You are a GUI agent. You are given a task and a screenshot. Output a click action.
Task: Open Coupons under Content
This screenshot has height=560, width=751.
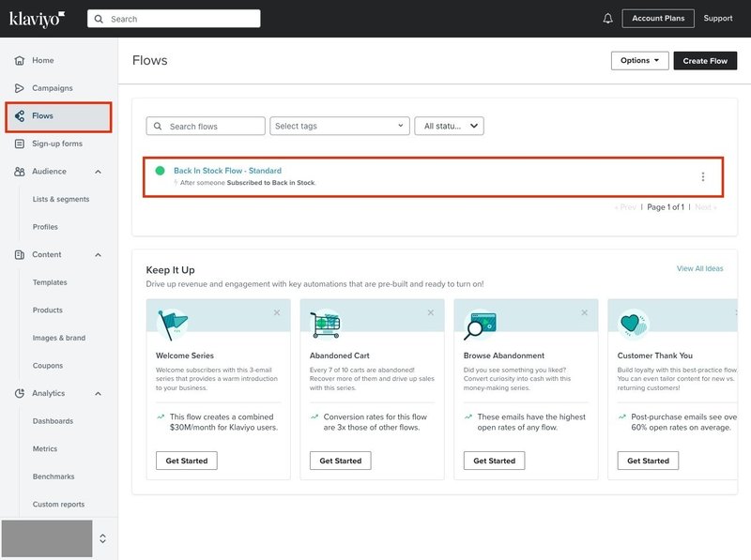pyautogui.click(x=48, y=366)
